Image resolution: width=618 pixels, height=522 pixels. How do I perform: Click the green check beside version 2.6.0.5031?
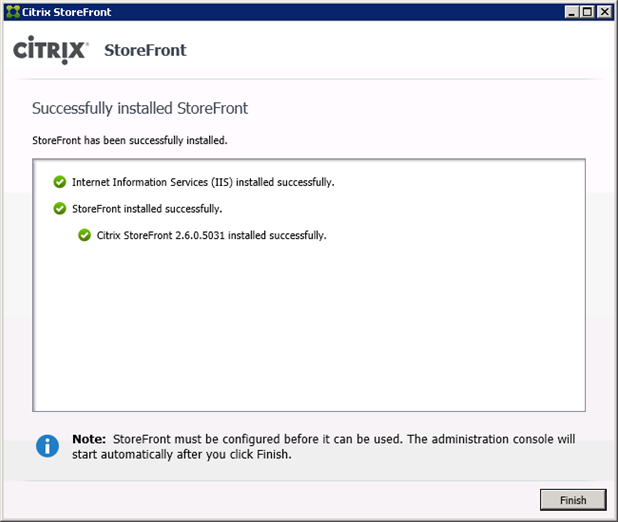[x=85, y=236]
